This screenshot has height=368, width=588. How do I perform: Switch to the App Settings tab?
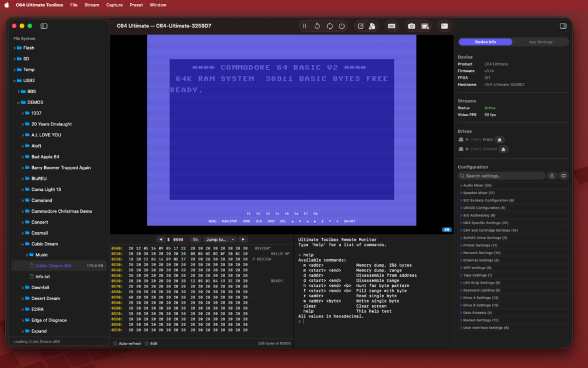pyautogui.click(x=540, y=42)
